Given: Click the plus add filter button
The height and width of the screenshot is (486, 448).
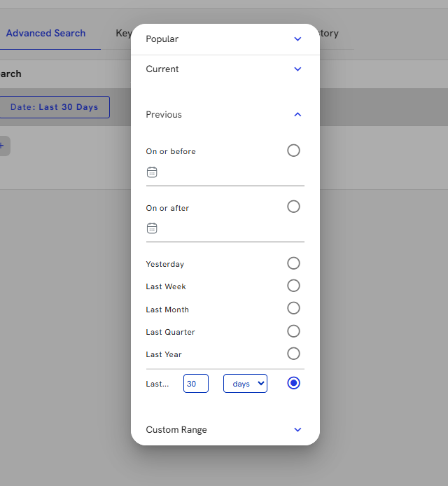Looking at the screenshot, I should pyautogui.click(x=3, y=146).
